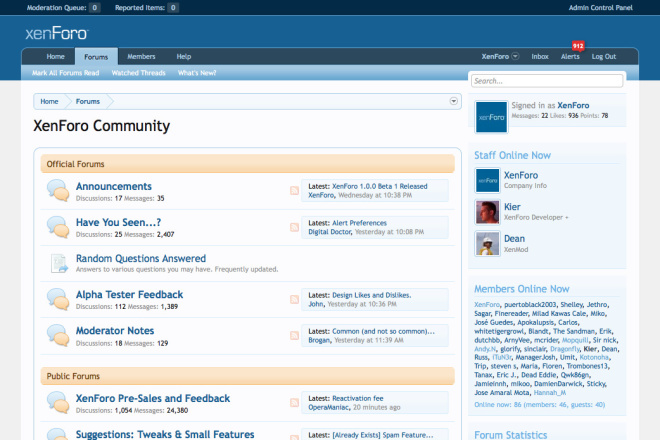Open Random Questions Answered page
The height and width of the screenshot is (440, 660).
click(x=141, y=259)
